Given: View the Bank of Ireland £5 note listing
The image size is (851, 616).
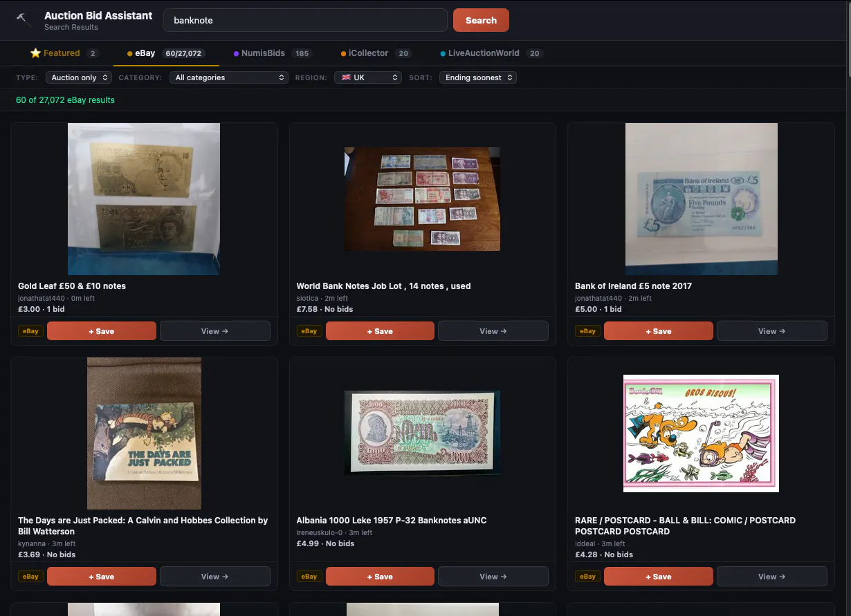Looking at the screenshot, I should point(772,331).
